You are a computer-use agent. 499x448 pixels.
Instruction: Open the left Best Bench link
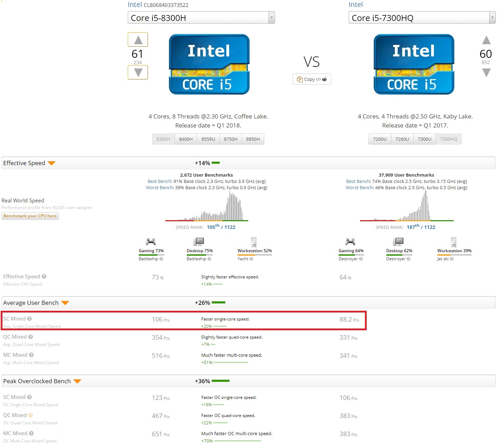pos(159,181)
